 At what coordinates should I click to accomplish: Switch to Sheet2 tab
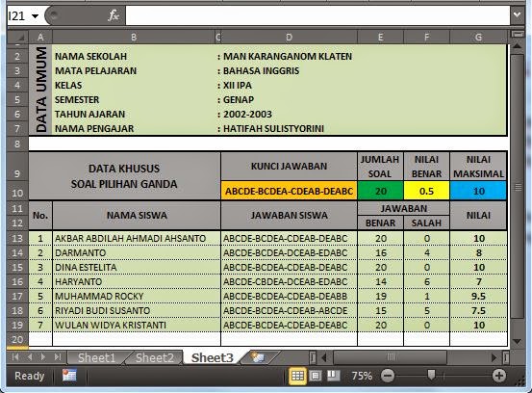154,357
